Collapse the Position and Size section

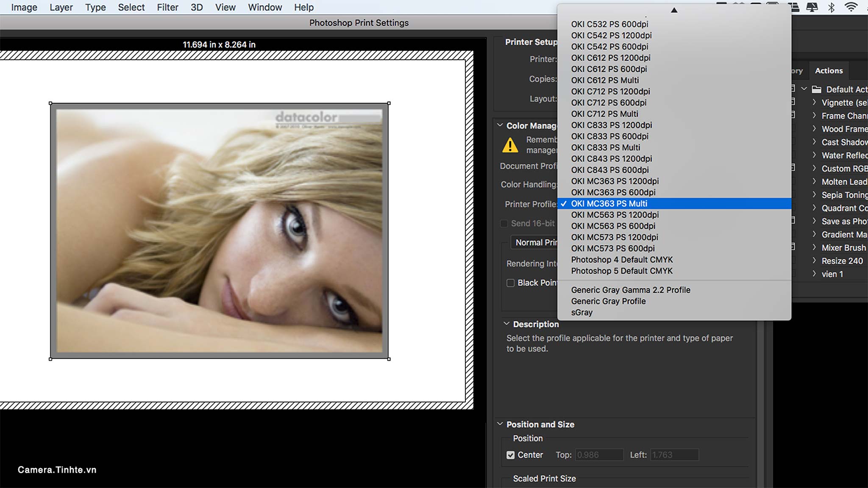(x=500, y=424)
